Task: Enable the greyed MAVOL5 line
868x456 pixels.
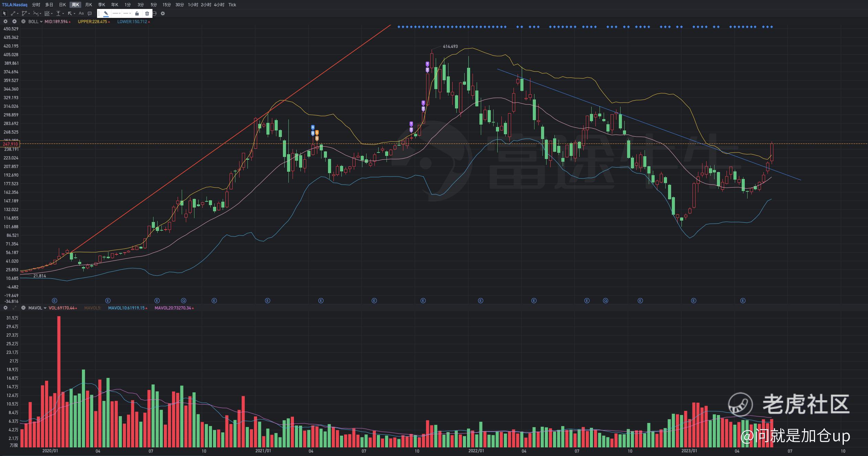Action: coord(93,308)
